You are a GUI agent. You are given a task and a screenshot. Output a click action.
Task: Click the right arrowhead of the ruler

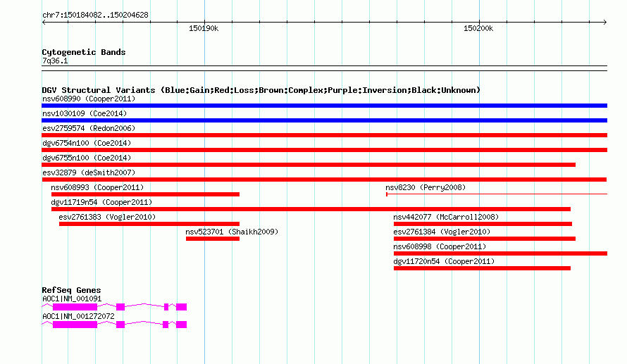pyautogui.click(x=605, y=23)
